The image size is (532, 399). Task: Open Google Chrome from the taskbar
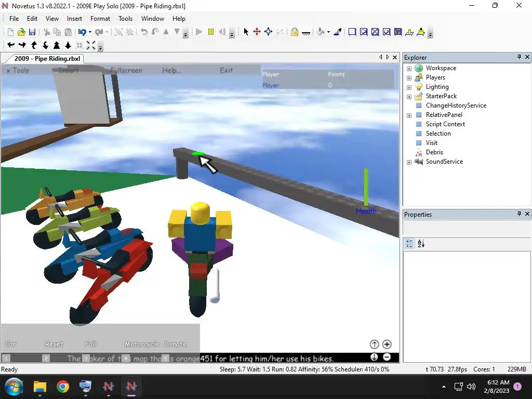pyautogui.click(x=63, y=387)
